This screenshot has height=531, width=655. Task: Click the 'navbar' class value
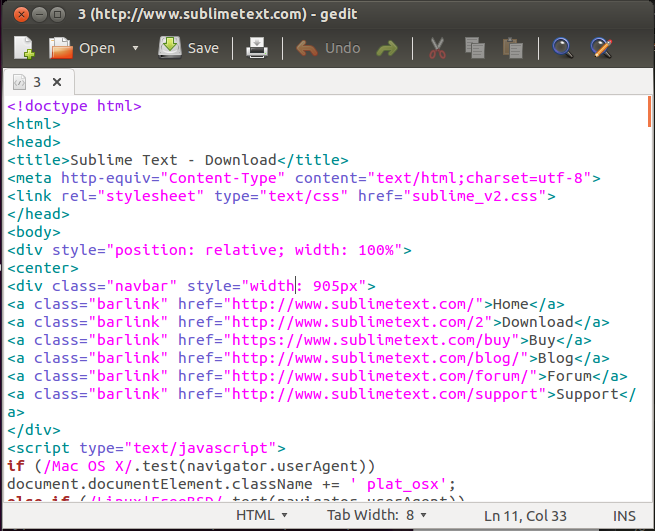tap(142, 286)
